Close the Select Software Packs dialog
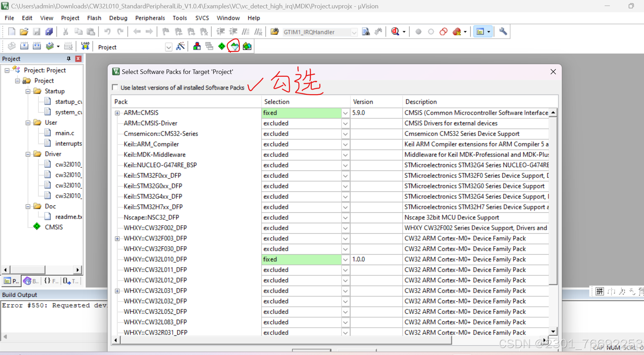Viewport: 644px width, 355px height. (553, 71)
